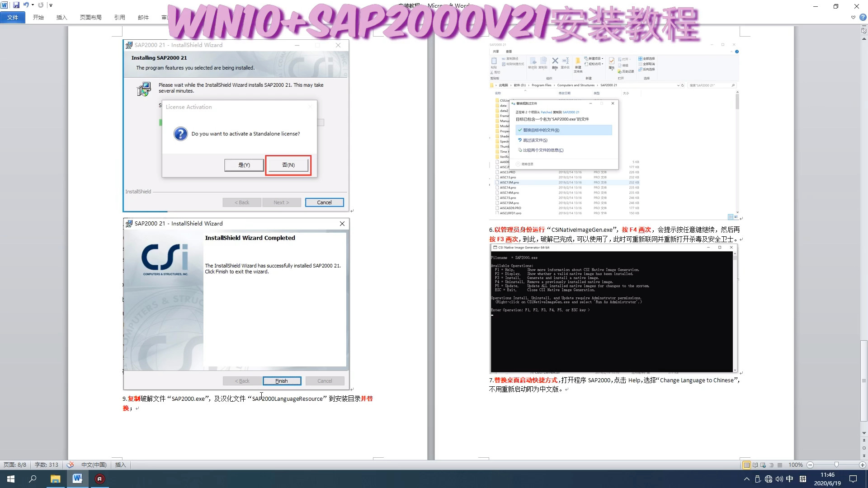Image resolution: width=868 pixels, height=488 pixels.
Task: Open the 页面布局 (Page Layout) tab
Action: point(91,17)
